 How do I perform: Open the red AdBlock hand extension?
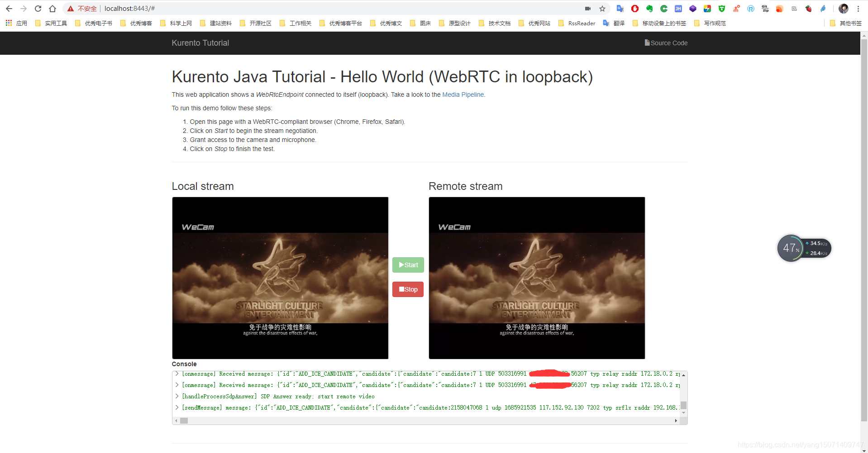tap(635, 9)
